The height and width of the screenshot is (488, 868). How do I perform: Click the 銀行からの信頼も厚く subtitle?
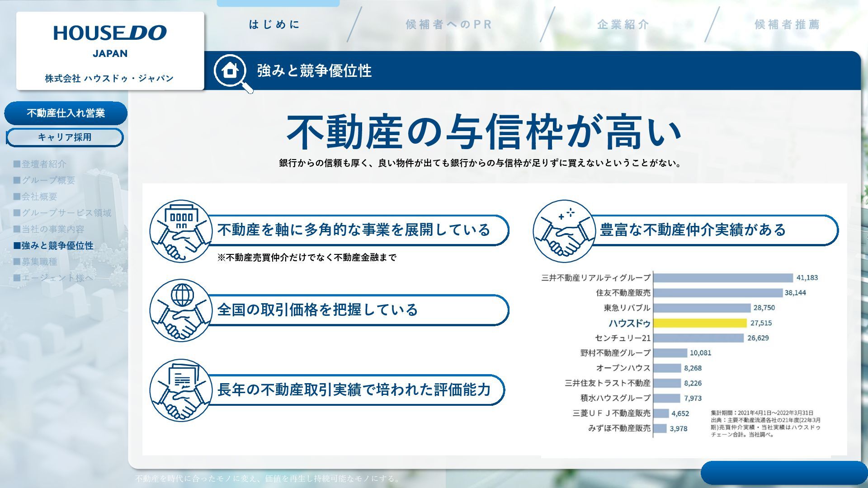point(481,163)
